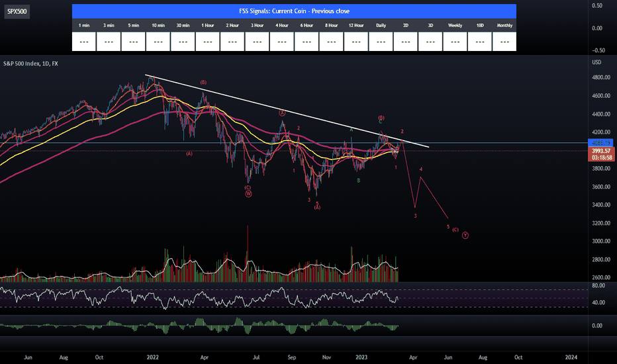This screenshot has width=617, height=364.
Task: Click the 3D column header
Action: [x=430, y=25]
